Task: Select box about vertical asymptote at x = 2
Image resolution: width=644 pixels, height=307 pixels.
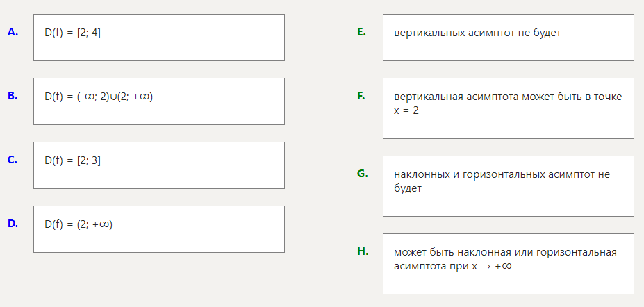Action: tap(508, 108)
